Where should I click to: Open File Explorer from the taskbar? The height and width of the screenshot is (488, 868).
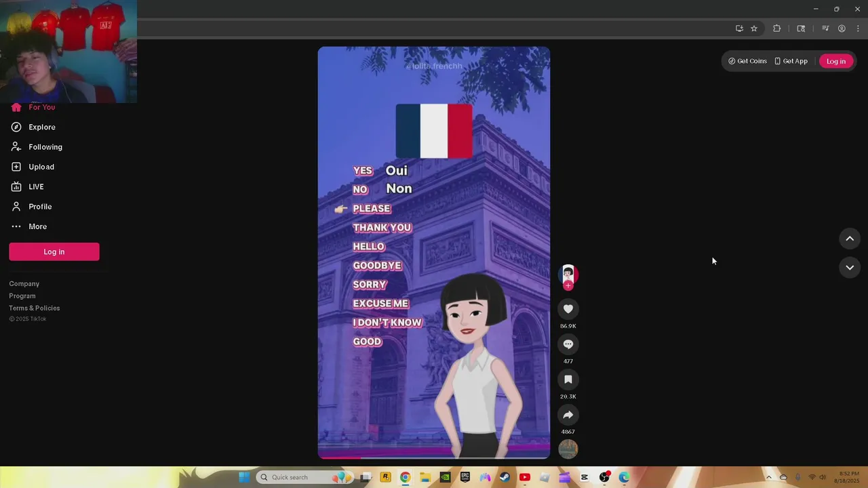(425, 477)
